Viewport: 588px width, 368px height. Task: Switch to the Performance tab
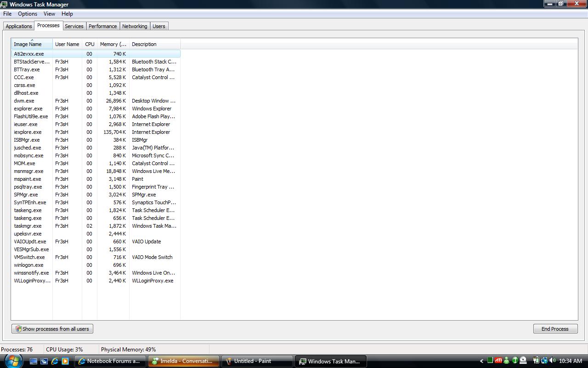(103, 26)
